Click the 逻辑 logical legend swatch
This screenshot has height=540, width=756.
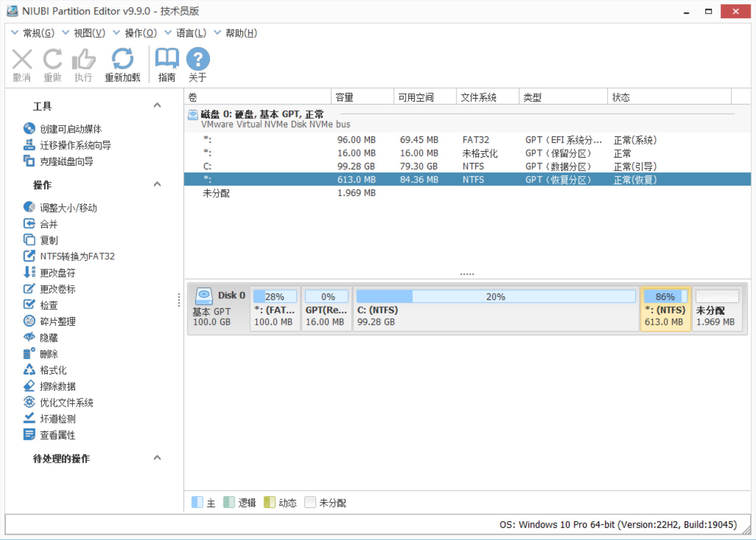(x=229, y=502)
